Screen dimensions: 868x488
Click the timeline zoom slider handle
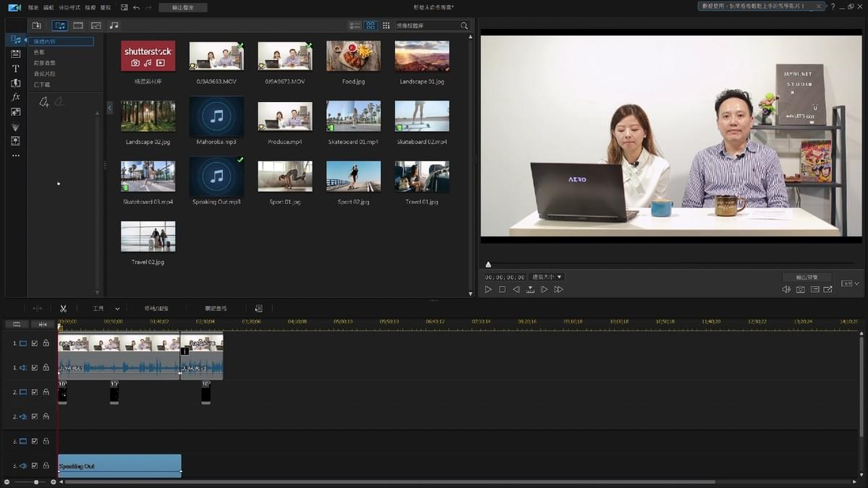(x=35, y=482)
